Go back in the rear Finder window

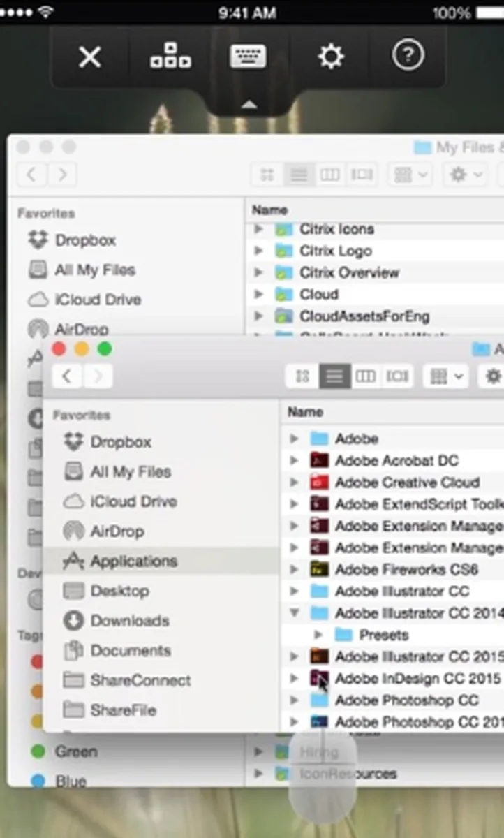tap(31, 174)
